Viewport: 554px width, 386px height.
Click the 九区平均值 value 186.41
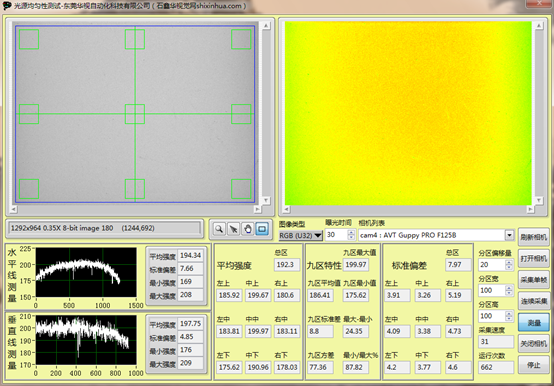(320, 295)
